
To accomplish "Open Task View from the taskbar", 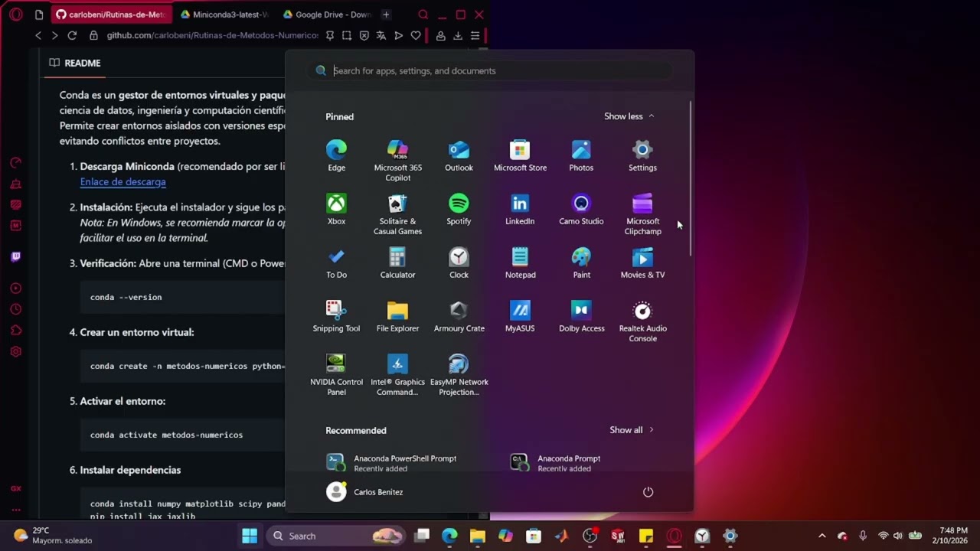I will pyautogui.click(x=422, y=536).
